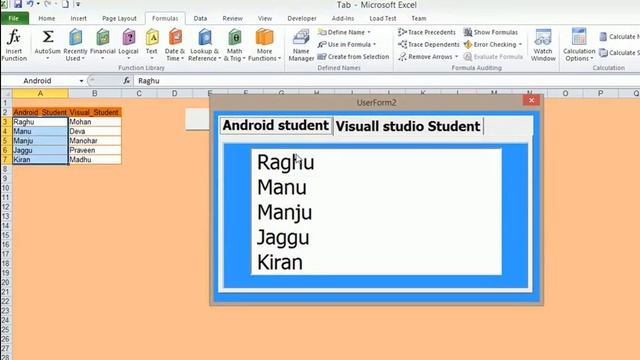Screen dimensions: 640x360
Task: Select column B header
Action: pyautogui.click(x=95, y=93)
